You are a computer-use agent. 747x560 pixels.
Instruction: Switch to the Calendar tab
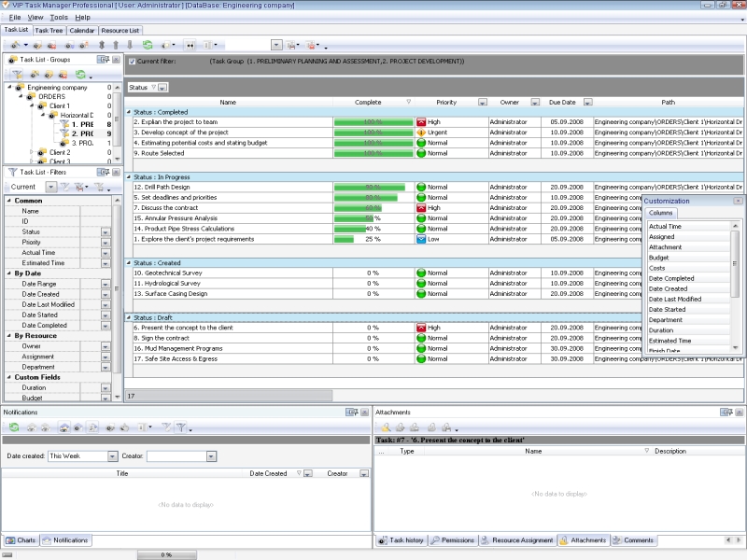click(x=82, y=31)
